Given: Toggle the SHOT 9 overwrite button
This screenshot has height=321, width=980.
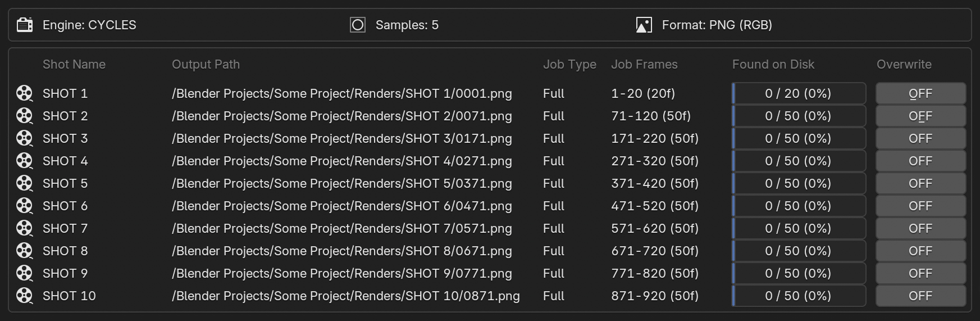Looking at the screenshot, I should coord(920,273).
